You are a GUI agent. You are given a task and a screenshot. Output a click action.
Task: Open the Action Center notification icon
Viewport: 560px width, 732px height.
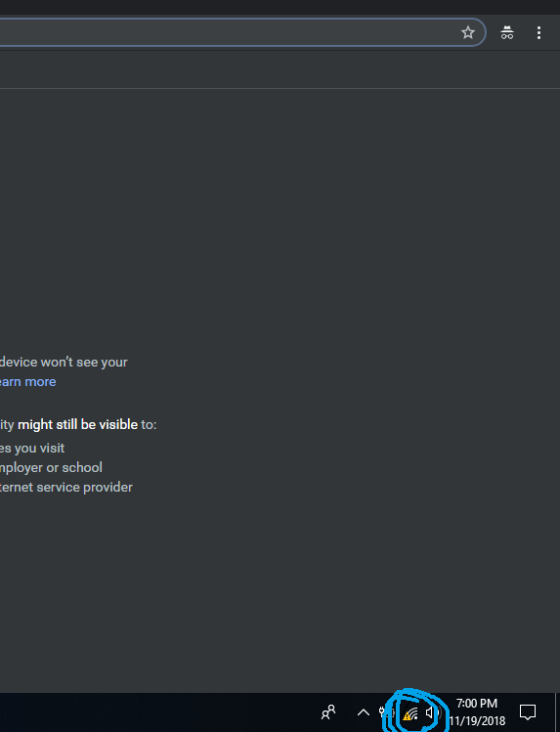point(528,711)
